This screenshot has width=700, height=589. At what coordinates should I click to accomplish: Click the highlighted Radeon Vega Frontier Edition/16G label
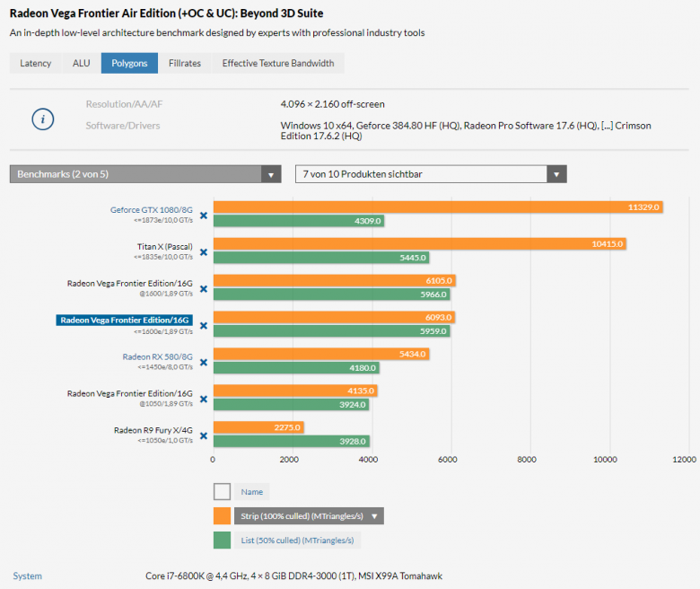(125, 321)
